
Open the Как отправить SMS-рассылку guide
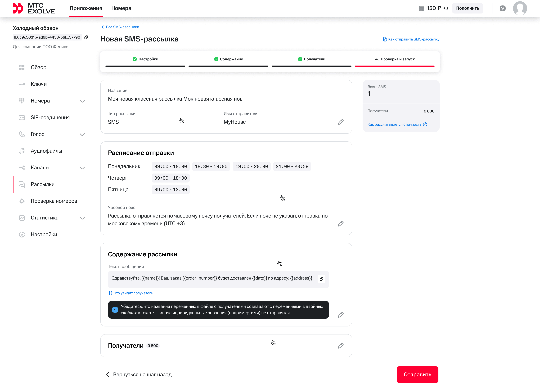coord(411,39)
